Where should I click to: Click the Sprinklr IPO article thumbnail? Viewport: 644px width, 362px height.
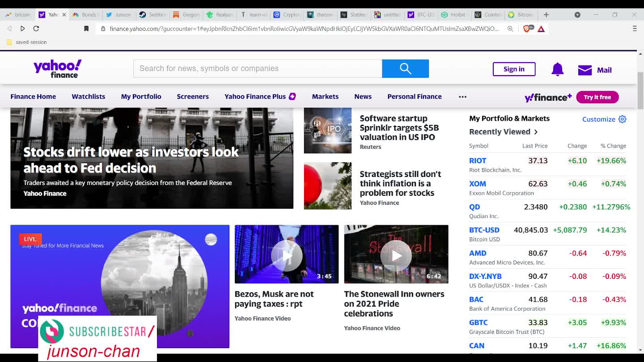click(327, 130)
